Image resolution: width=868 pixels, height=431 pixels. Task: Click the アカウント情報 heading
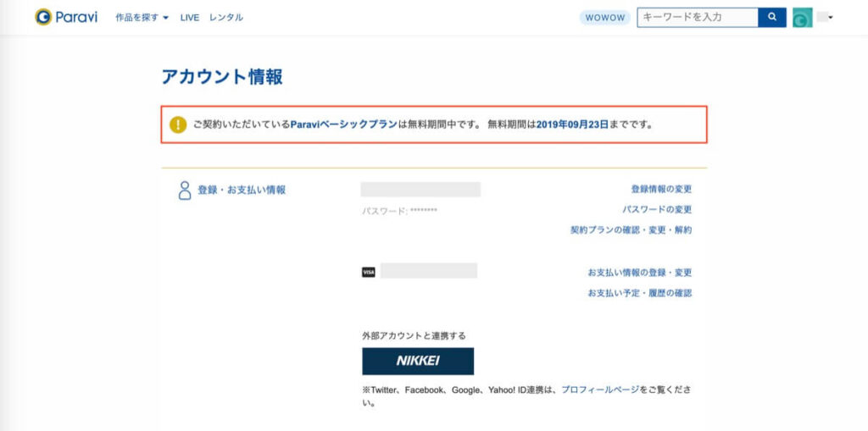pos(222,77)
